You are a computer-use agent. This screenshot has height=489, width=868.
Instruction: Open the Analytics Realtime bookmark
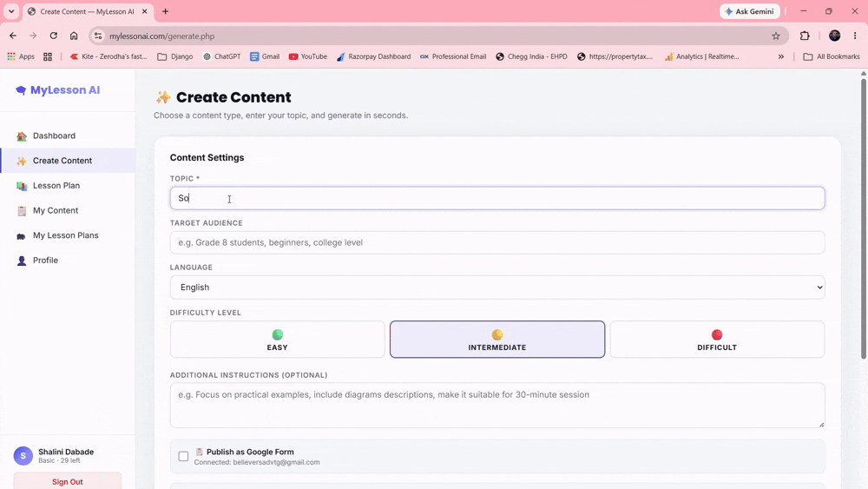point(701,56)
